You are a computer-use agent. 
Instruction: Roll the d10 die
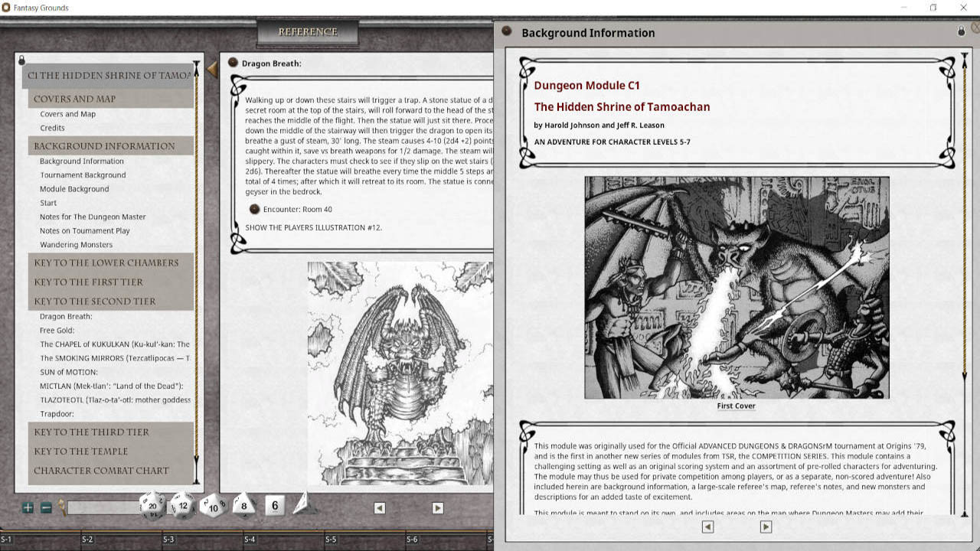pos(212,506)
